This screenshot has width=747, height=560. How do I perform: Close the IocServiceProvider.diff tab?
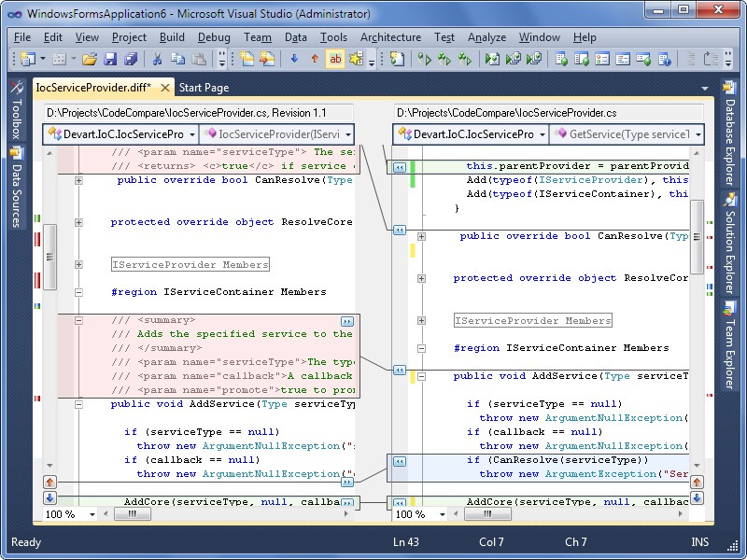tap(164, 88)
